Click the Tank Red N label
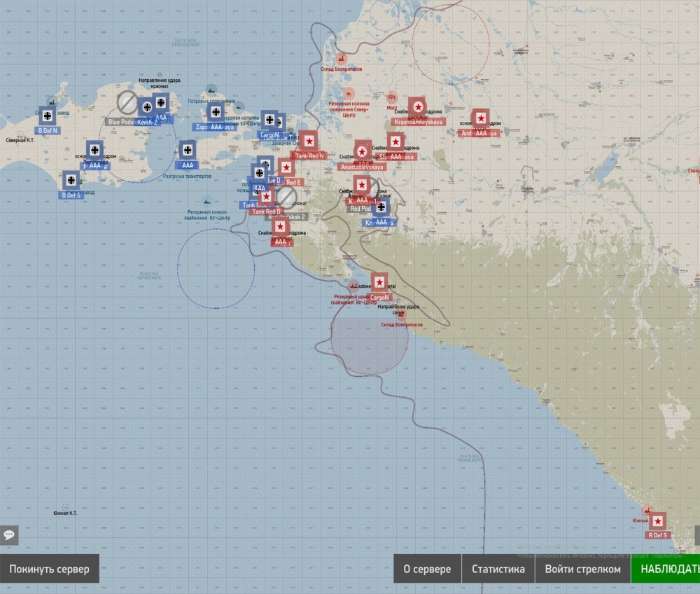This screenshot has height=594, width=700. [x=309, y=156]
